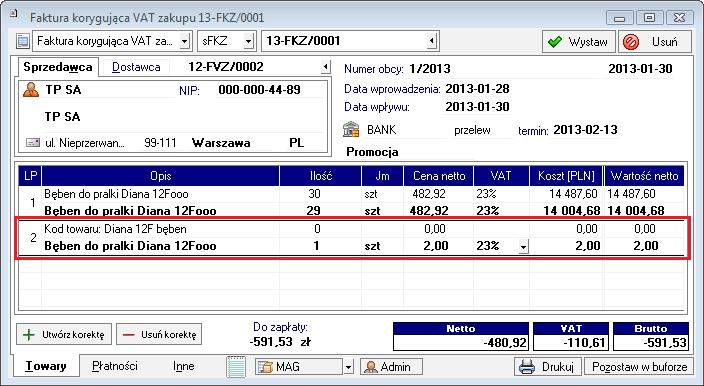Open the notepad notes icon
Image resolution: width=704 pixels, height=386 pixels.
(236, 367)
